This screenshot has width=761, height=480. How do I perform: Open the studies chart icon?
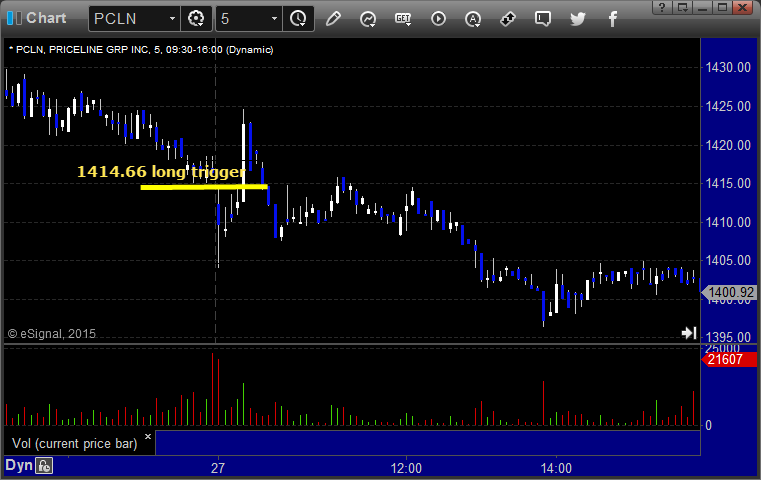click(x=368, y=19)
